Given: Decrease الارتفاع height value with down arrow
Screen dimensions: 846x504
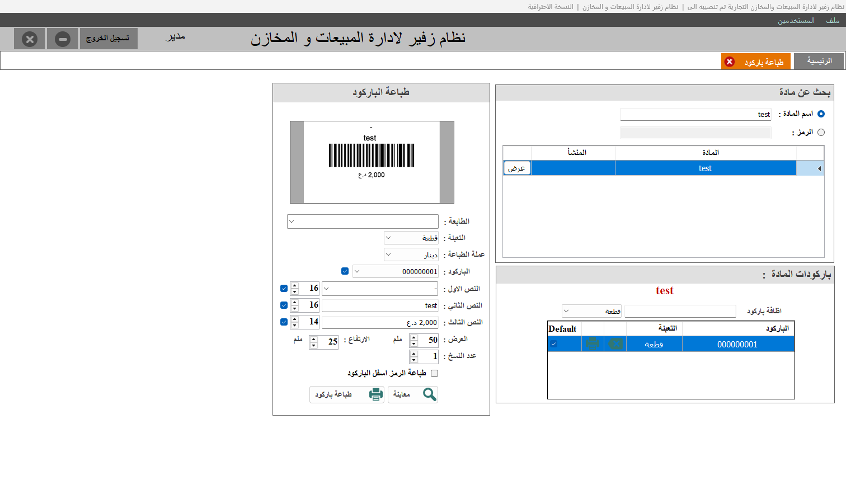Looking at the screenshot, I should pos(314,345).
